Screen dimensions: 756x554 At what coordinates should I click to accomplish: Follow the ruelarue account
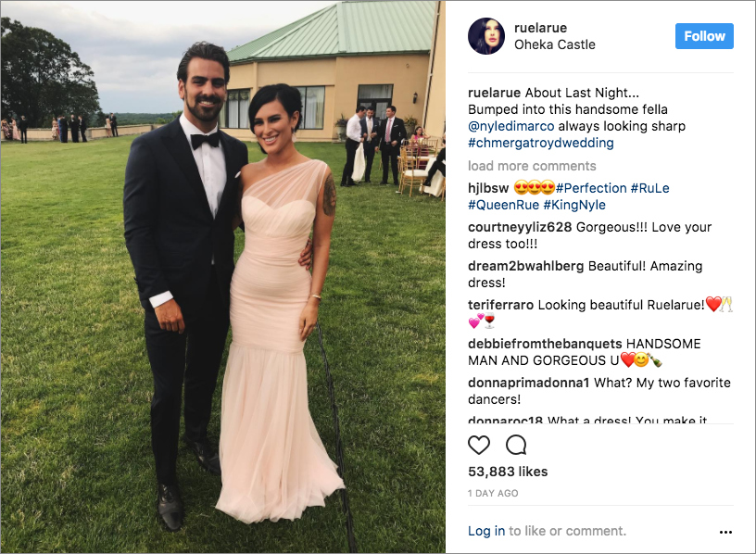coord(704,36)
